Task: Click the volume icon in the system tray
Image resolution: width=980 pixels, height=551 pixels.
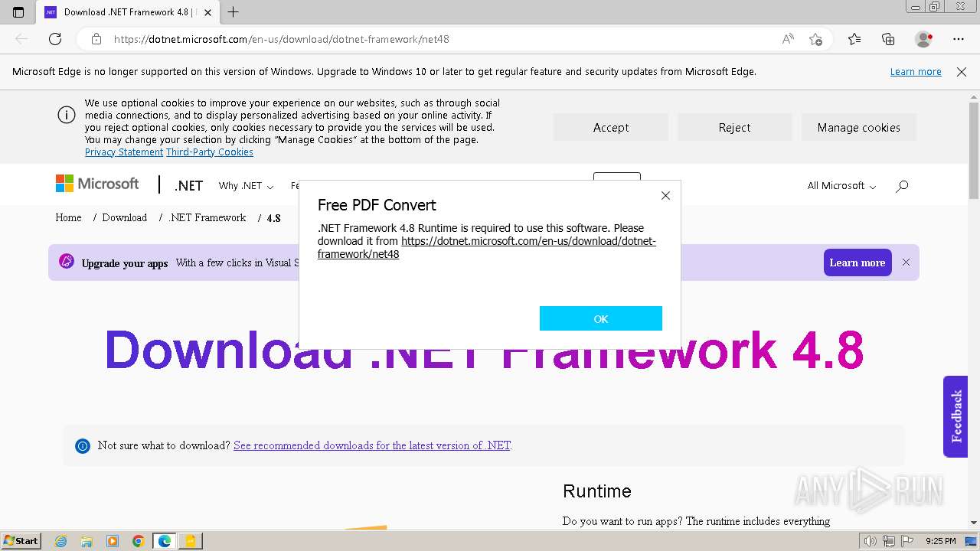Action: [x=871, y=541]
